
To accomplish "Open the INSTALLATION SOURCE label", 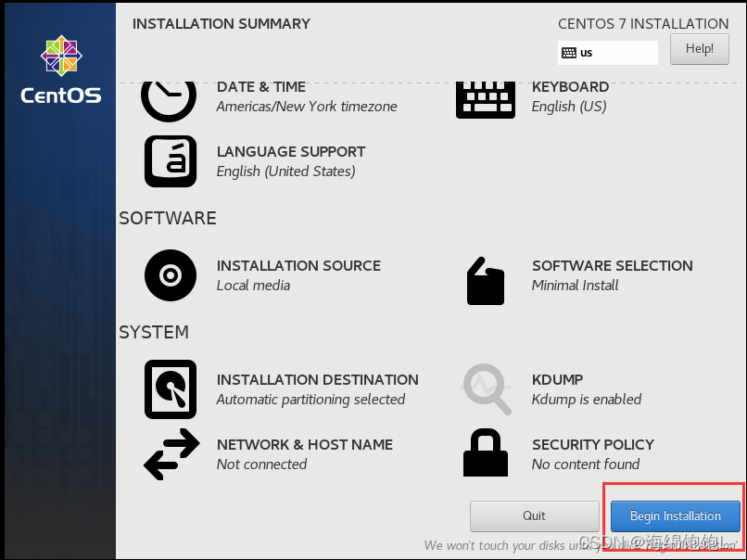I will pyautogui.click(x=298, y=265).
